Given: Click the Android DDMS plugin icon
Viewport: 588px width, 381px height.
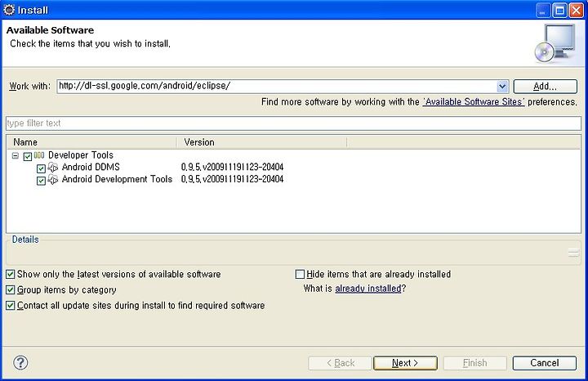Looking at the screenshot, I should (53, 168).
